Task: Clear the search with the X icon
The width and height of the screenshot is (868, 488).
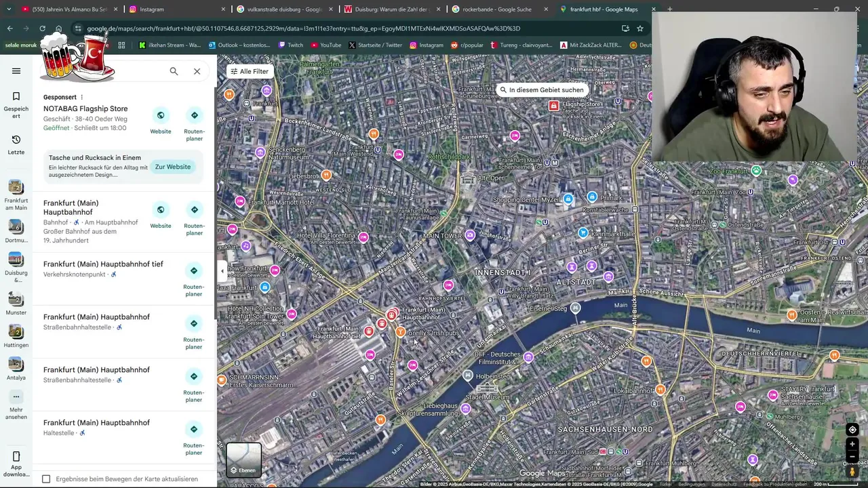Action: [x=197, y=71]
